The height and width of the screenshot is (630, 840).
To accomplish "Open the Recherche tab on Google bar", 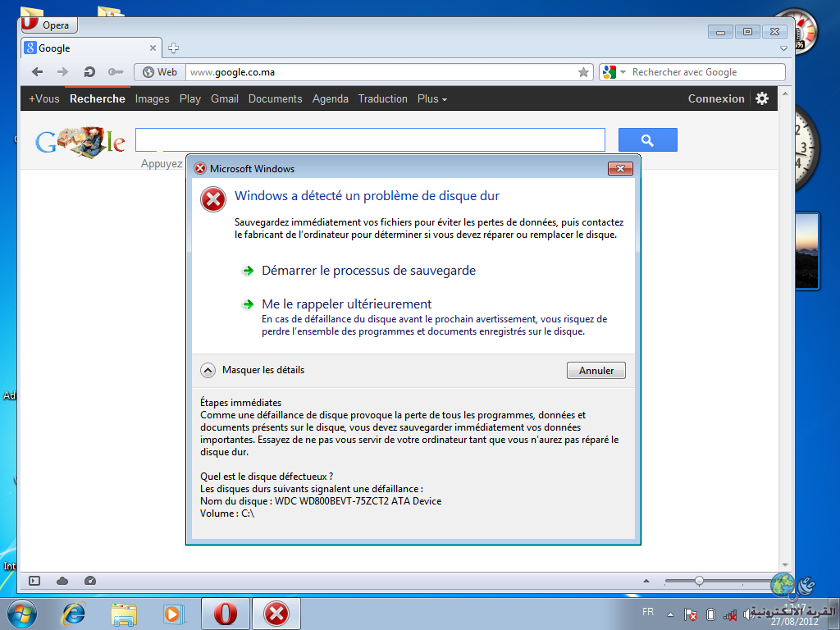I will (98, 98).
